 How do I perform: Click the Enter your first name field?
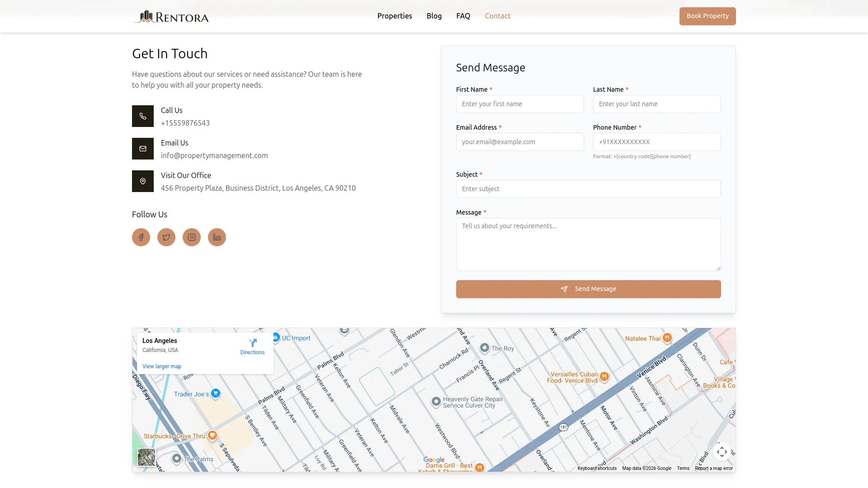tap(519, 104)
